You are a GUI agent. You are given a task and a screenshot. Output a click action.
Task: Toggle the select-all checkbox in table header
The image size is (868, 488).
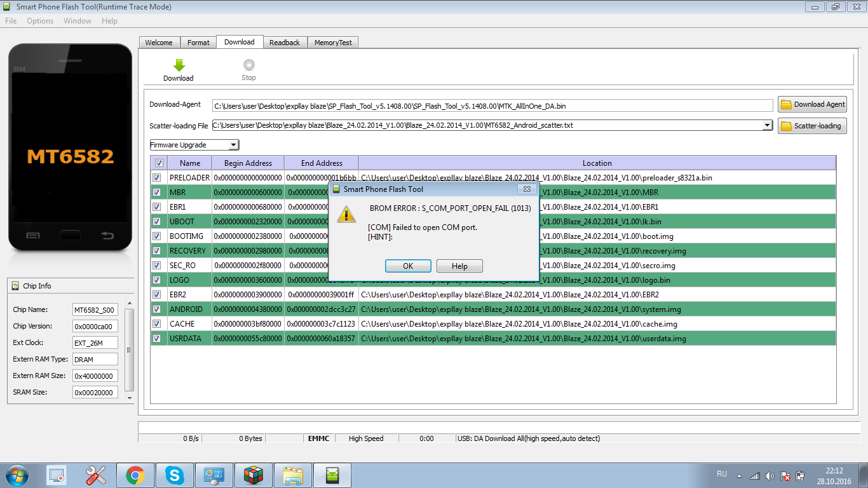(159, 163)
